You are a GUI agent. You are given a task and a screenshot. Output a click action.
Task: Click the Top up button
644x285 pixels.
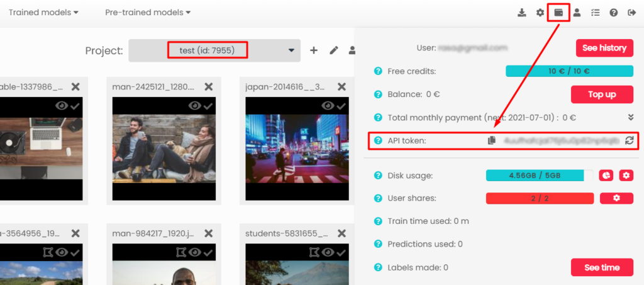pyautogui.click(x=602, y=94)
